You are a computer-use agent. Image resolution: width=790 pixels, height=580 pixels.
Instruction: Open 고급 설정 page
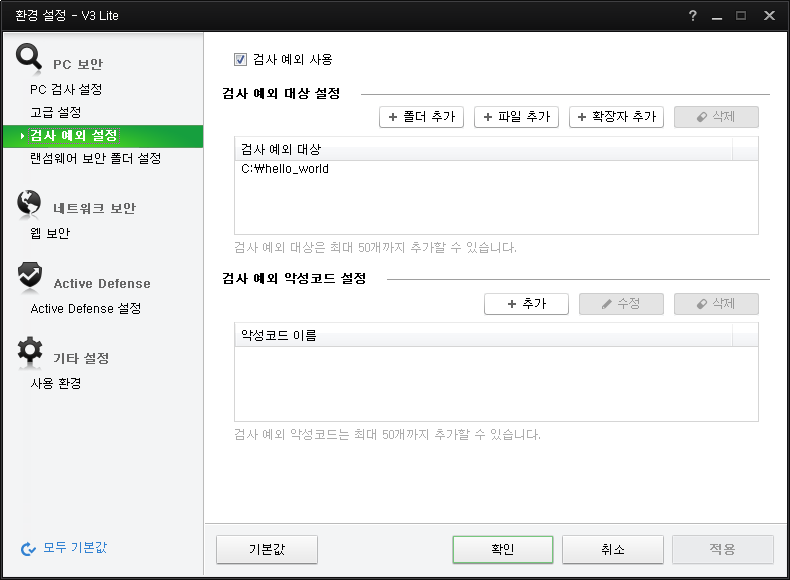pos(55,112)
